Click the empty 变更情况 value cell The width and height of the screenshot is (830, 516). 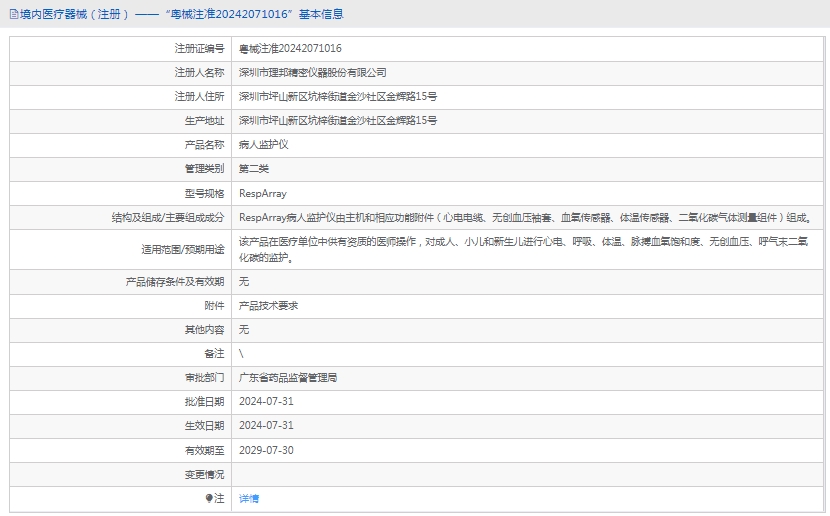528,474
